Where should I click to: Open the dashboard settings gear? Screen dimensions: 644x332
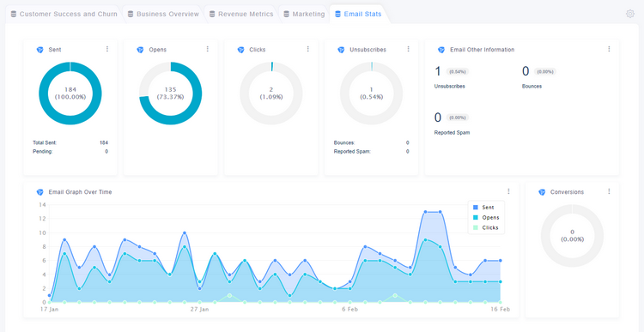point(630,14)
